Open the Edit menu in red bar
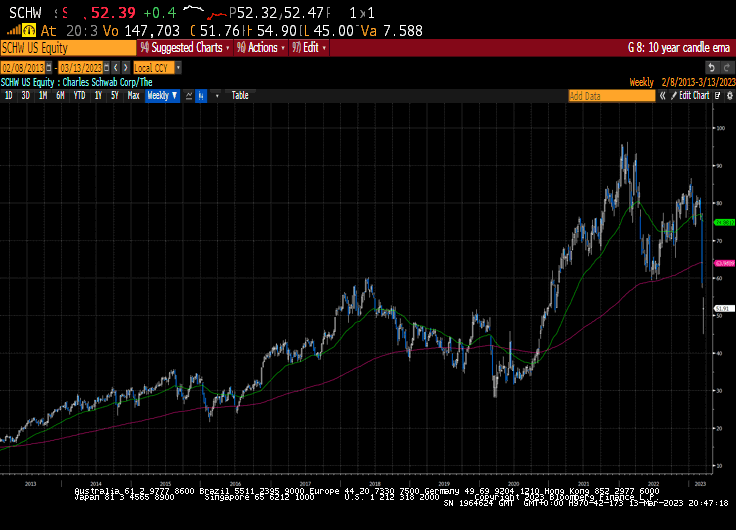Viewport: 736px width, 530px height. pyautogui.click(x=309, y=48)
